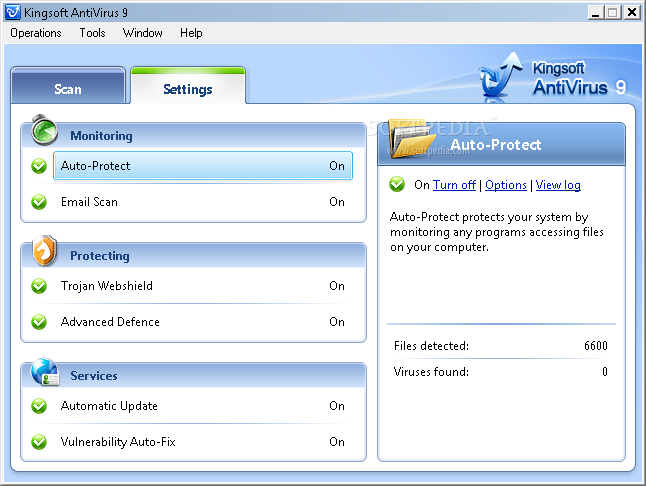Click green check icon beside Vulnerability Auto-Fix
This screenshot has width=646, height=486.
click(39, 442)
